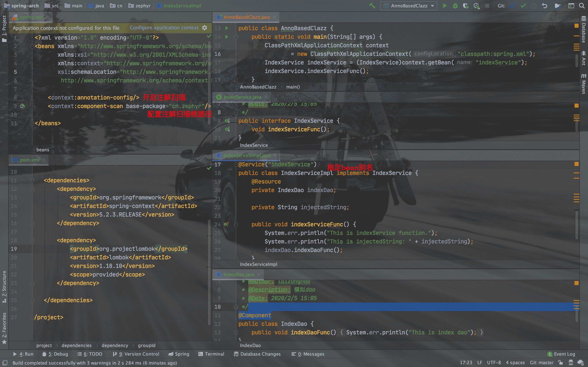Collapse the beans tag fold marker
588x367 pixels.
pyautogui.click(x=32, y=46)
